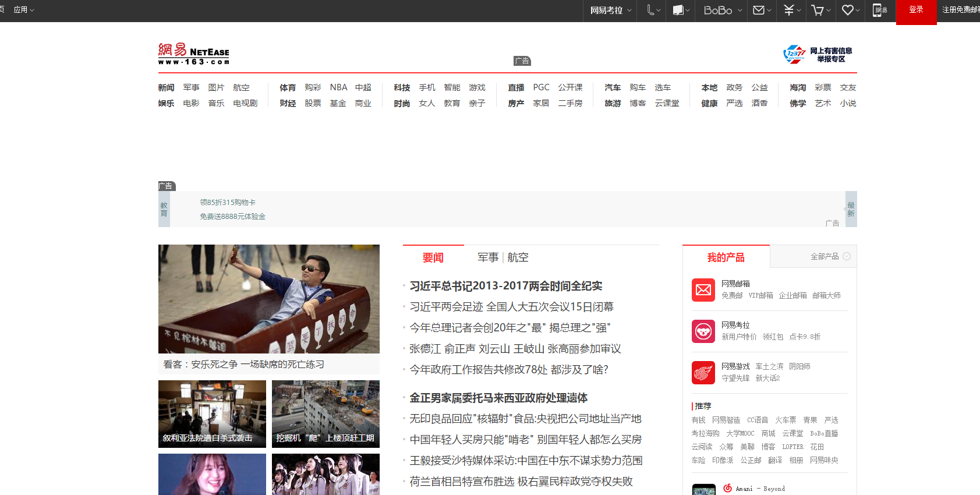Click the 最新 arrow tab on banner strip

click(x=851, y=209)
